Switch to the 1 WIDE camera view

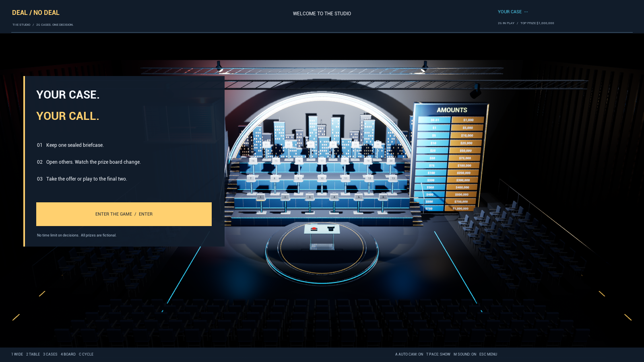[17, 354]
